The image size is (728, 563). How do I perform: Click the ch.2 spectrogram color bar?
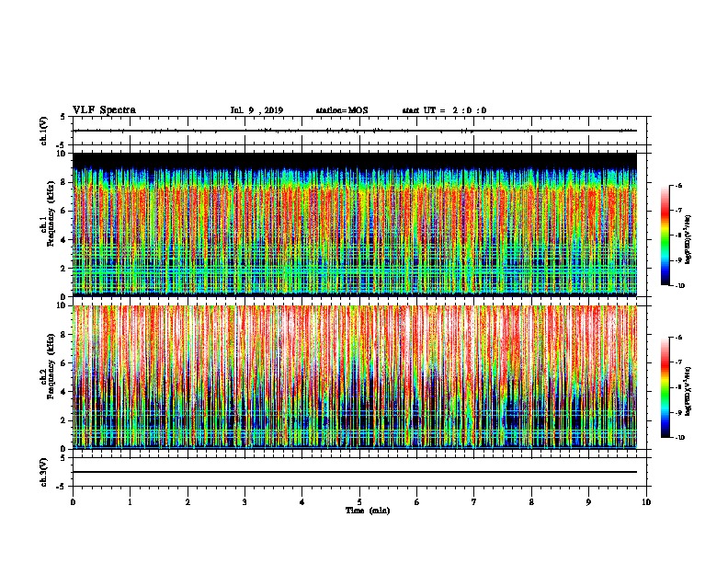(x=665, y=387)
